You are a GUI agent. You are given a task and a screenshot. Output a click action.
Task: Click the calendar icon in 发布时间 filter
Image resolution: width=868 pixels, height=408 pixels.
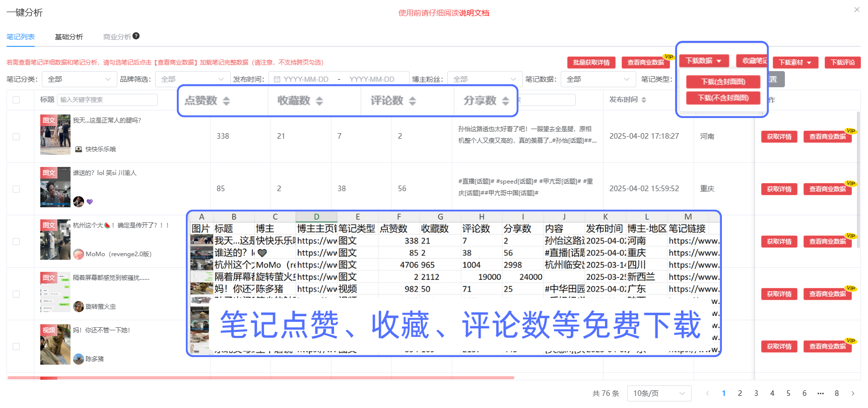[x=277, y=79]
